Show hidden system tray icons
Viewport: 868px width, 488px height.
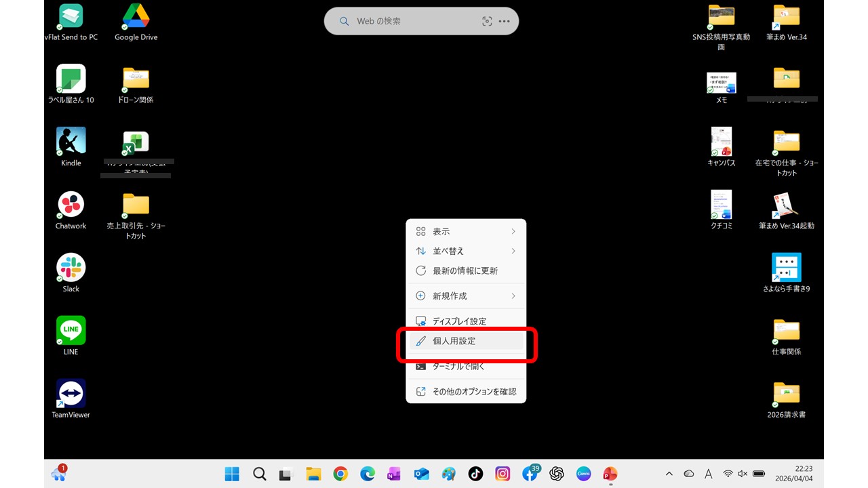click(x=669, y=474)
